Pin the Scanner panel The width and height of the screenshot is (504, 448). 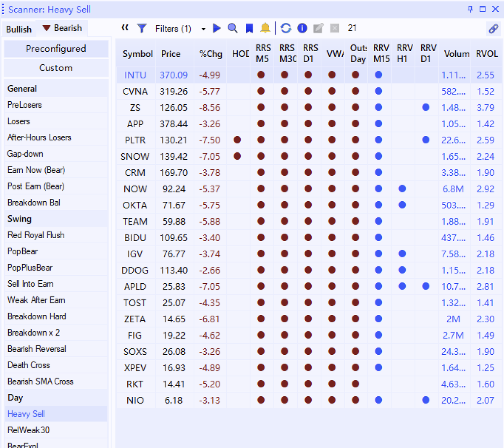pyautogui.click(x=470, y=9)
